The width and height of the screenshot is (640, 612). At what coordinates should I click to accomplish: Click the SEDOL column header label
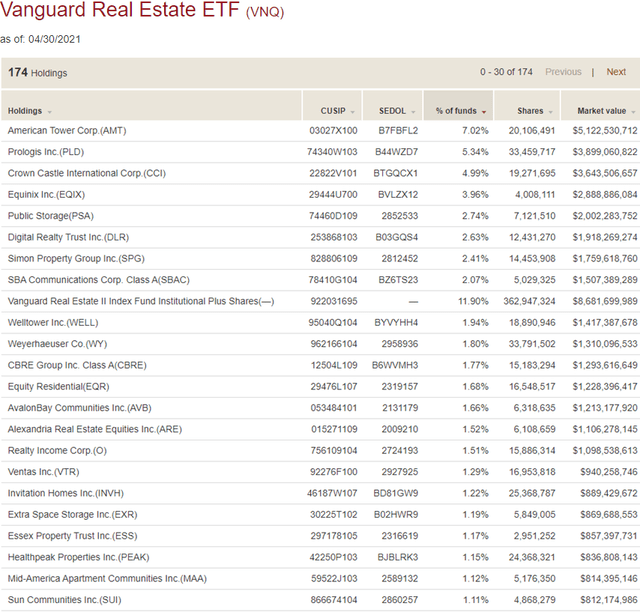(x=392, y=111)
